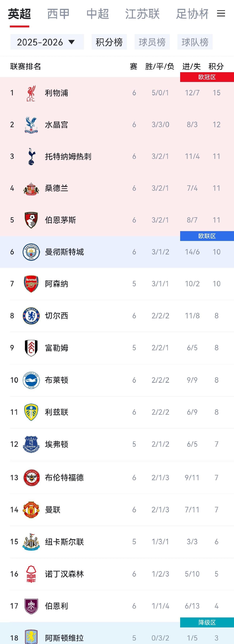Screen dimensions: 234x644
Task: Switch to 中超 league tab
Action: coord(98,14)
